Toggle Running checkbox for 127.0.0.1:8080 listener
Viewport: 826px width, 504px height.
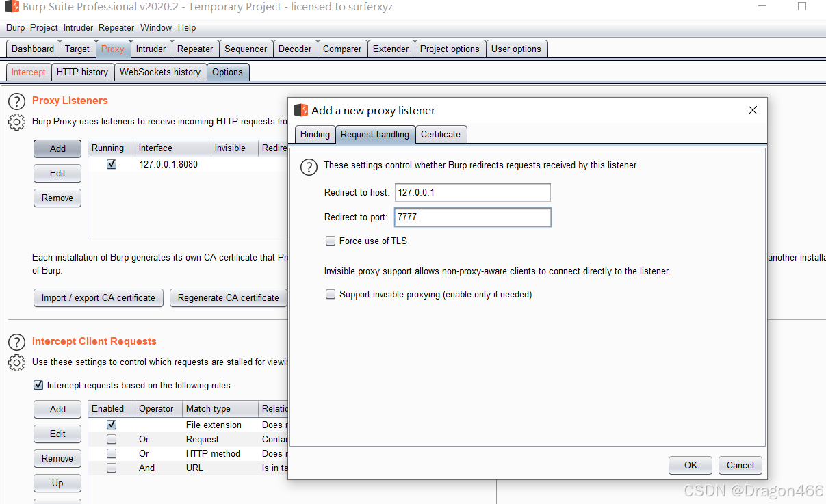[112, 164]
